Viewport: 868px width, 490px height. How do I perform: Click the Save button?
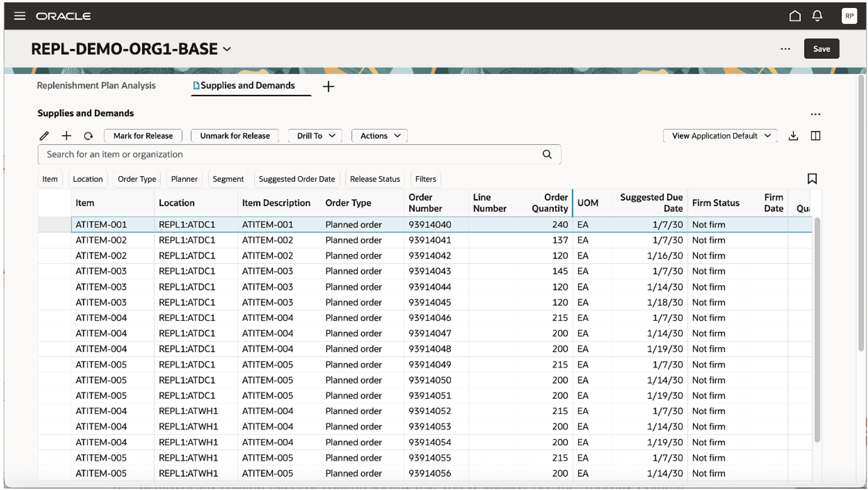(821, 49)
